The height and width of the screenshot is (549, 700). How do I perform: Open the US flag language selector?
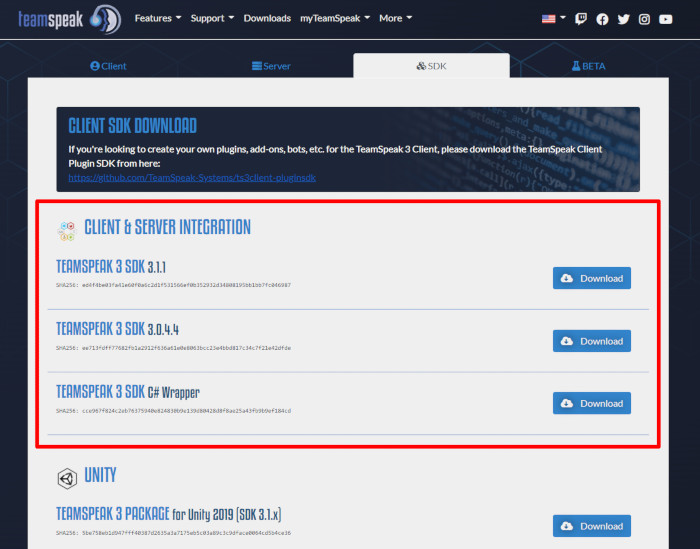click(x=554, y=19)
